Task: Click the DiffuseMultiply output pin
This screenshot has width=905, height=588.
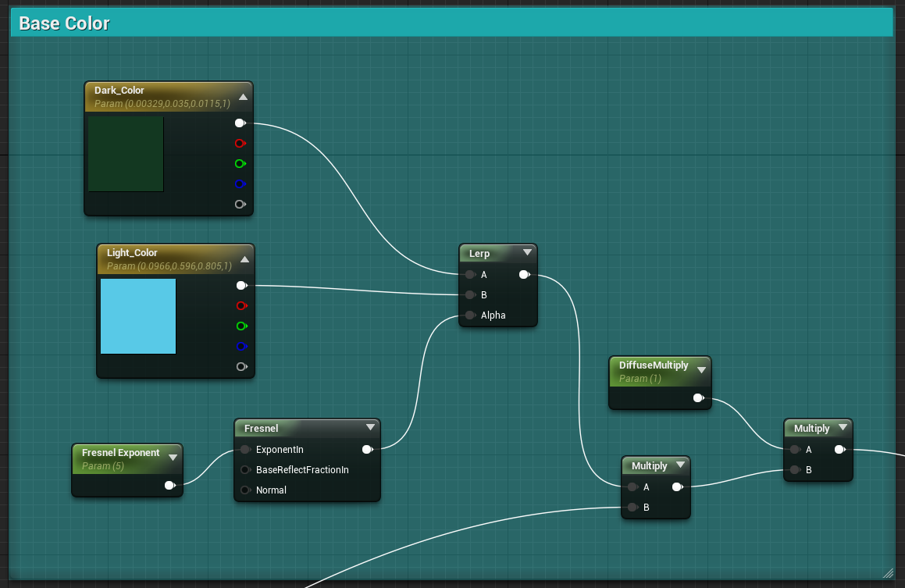Action: pos(698,397)
